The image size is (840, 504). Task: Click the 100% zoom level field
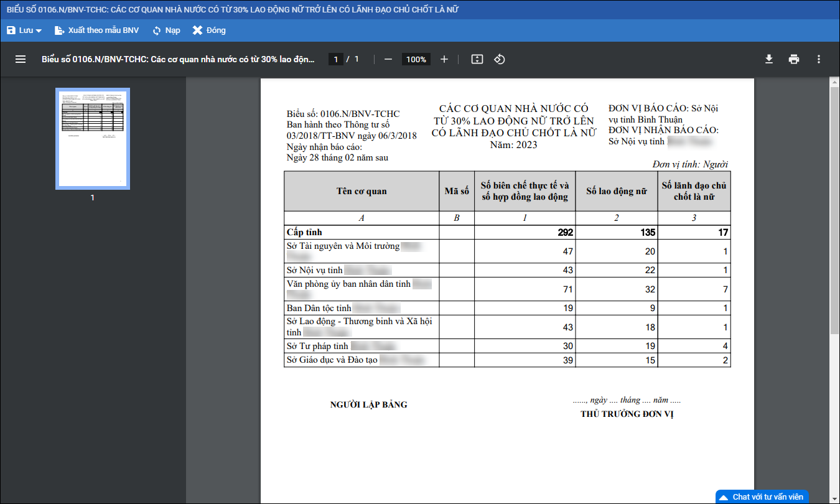[x=416, y=59]
